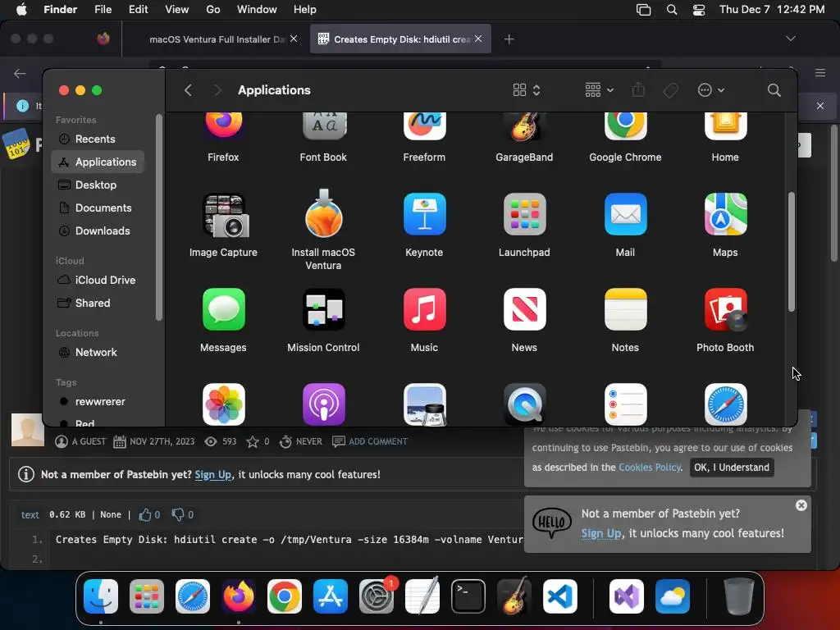Open the Go menu
This screenshot has height=630, width=840.
[x=212, y=10]
